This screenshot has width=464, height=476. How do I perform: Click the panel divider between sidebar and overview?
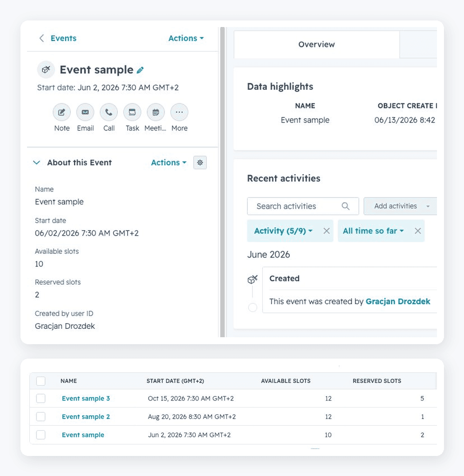click(x=223, y=182)
